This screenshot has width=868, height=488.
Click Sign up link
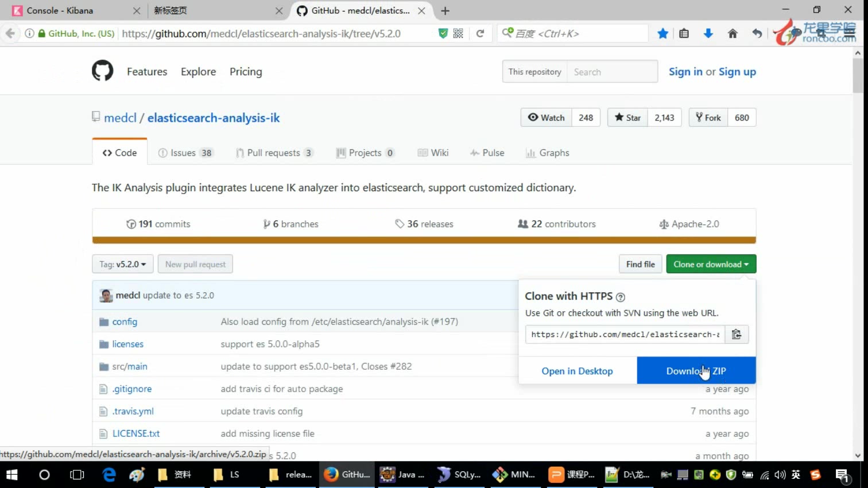[737, 72]
